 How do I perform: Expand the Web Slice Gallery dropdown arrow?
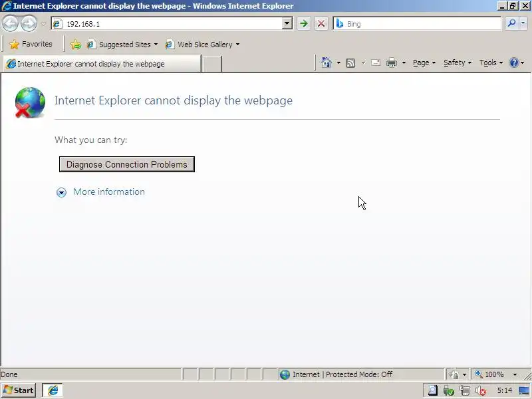tap(238, 45)
